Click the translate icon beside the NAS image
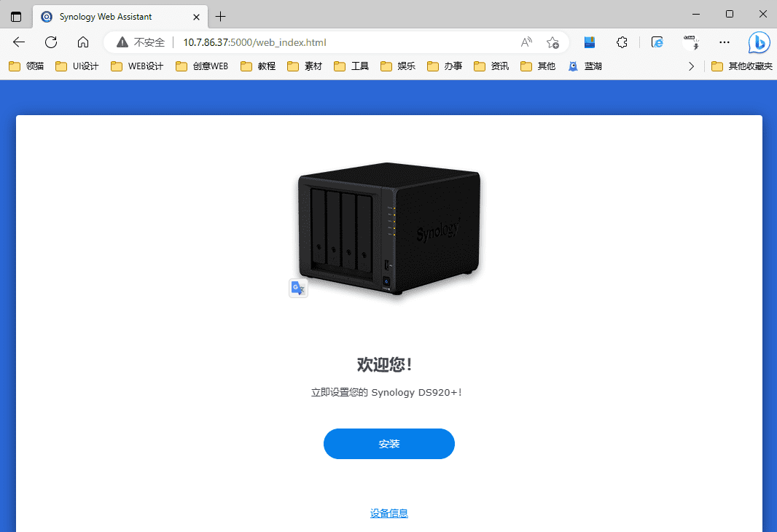 (298, 289)
